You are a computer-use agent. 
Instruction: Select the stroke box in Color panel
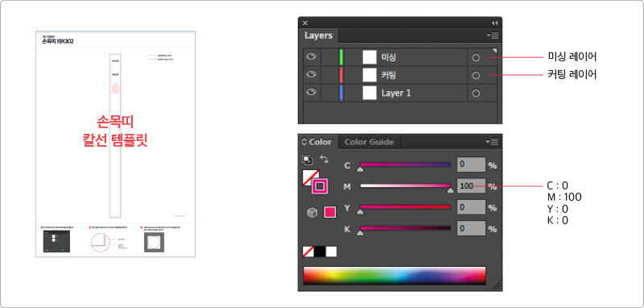(x=320, y=187)
